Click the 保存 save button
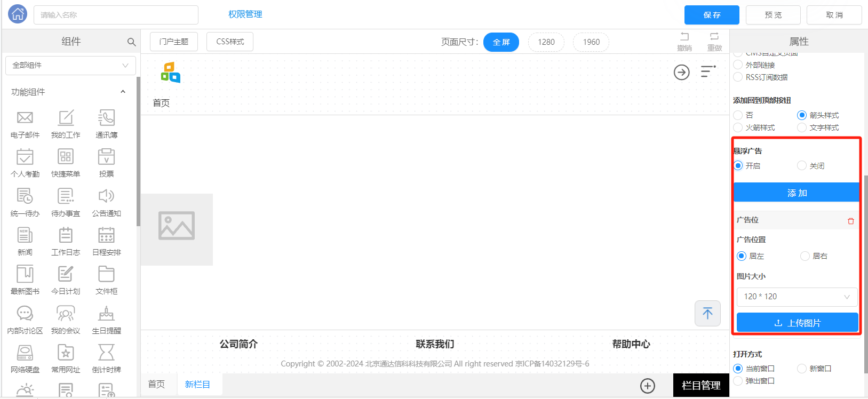The height and width of the screenshot is (399, 868). [711, 15]
